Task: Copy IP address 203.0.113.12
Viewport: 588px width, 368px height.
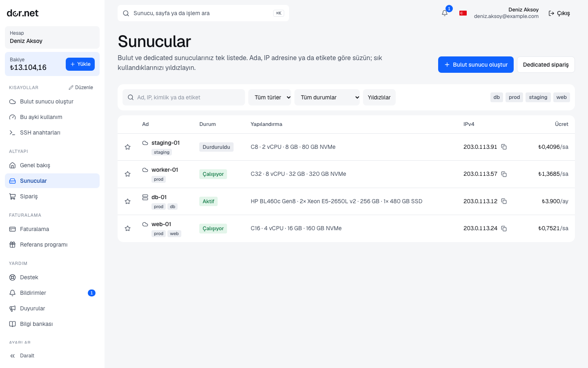Action: tap(504, 201)
